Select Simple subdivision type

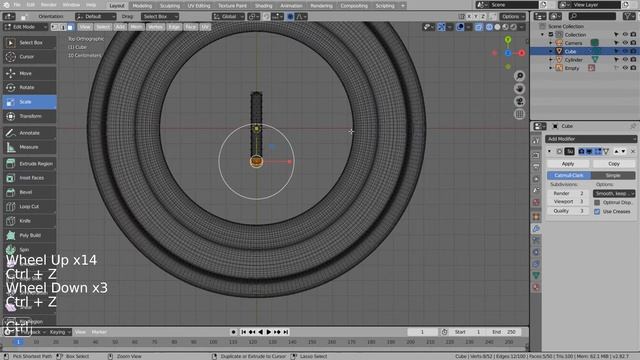(x=613, y=176)
